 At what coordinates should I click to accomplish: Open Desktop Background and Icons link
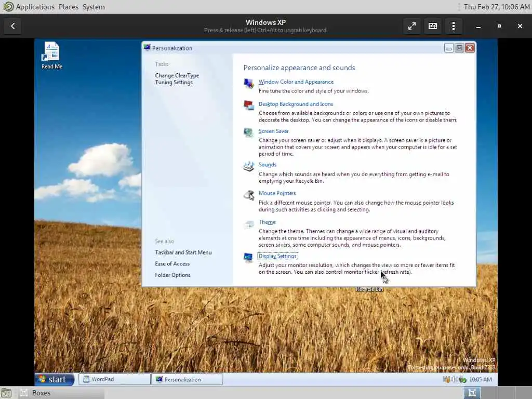tap(296, 104)
